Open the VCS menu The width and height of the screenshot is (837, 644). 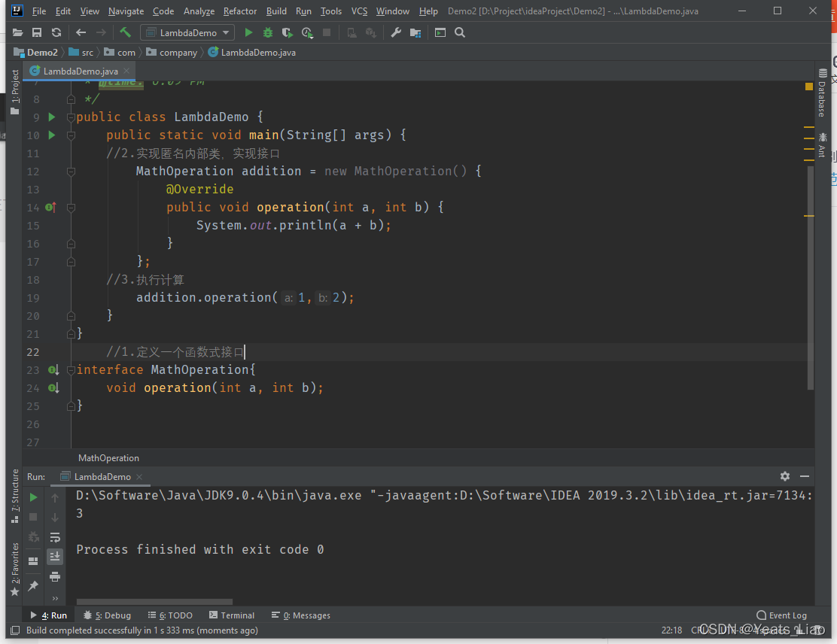pyautogui.click(x=359, y=11)
